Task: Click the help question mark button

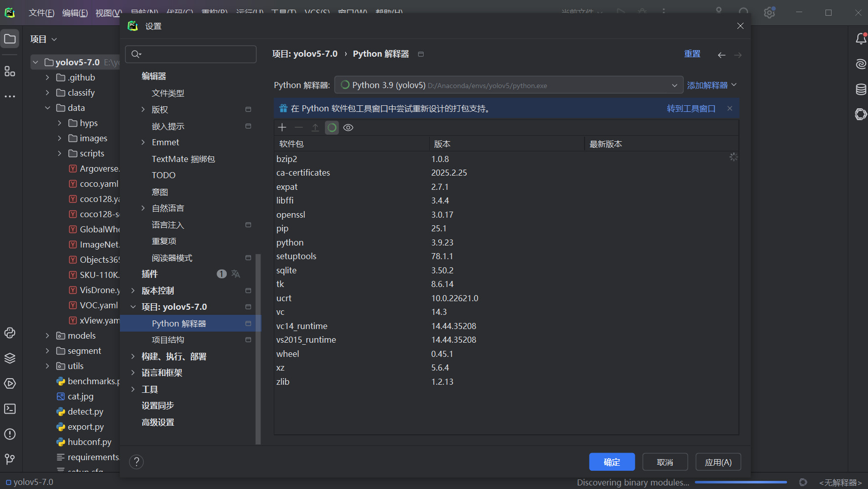Action: tap(136, 462)
